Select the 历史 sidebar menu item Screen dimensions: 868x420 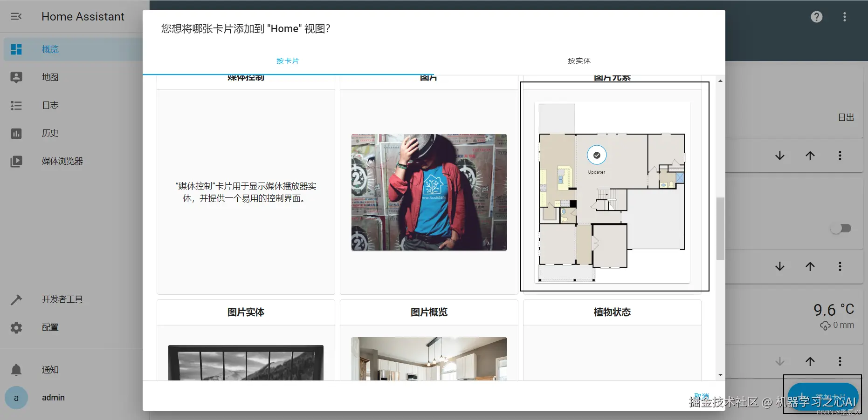[x=73, y=133]
